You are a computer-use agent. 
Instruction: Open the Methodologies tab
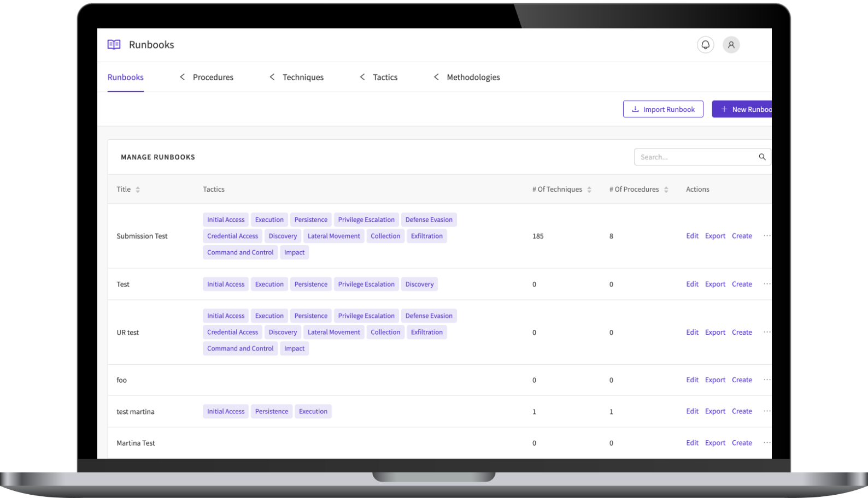pos(473,78)
